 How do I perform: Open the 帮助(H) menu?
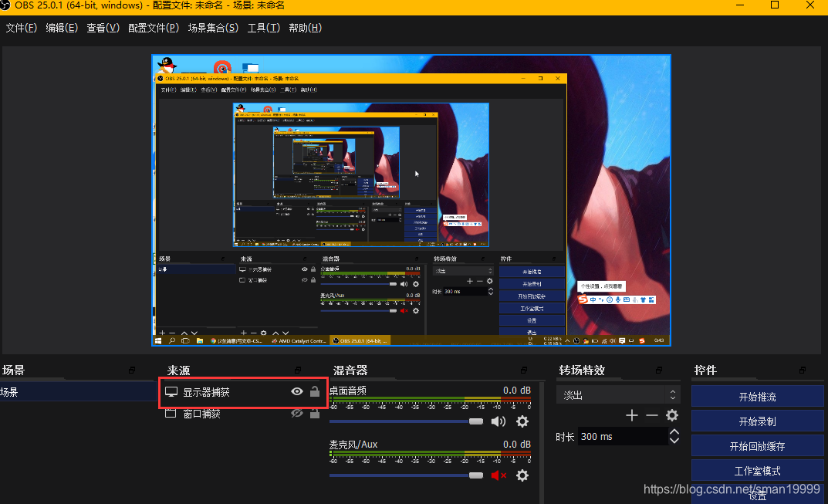coord(306,28)
